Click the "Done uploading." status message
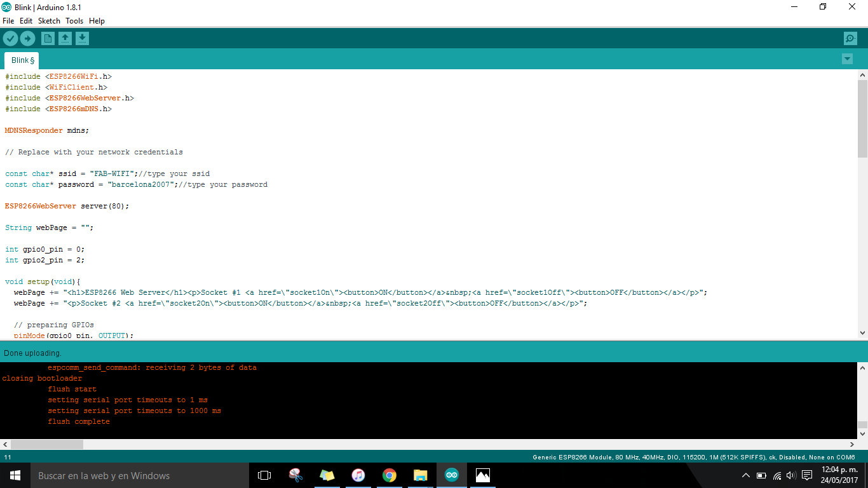This screenshot has width=868, height=488. pyautogui.click(x=32, y=353)
